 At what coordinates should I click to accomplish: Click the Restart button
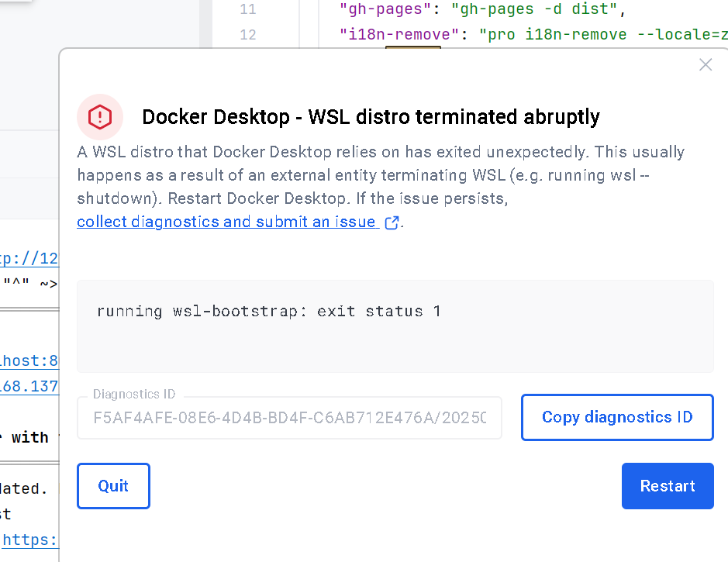tap(668, 486)
